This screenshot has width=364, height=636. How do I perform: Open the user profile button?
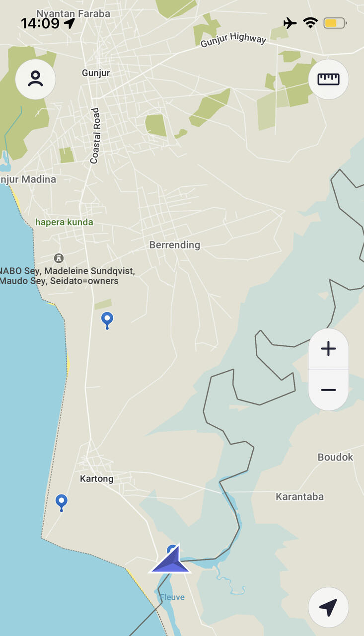click(35, 79)
